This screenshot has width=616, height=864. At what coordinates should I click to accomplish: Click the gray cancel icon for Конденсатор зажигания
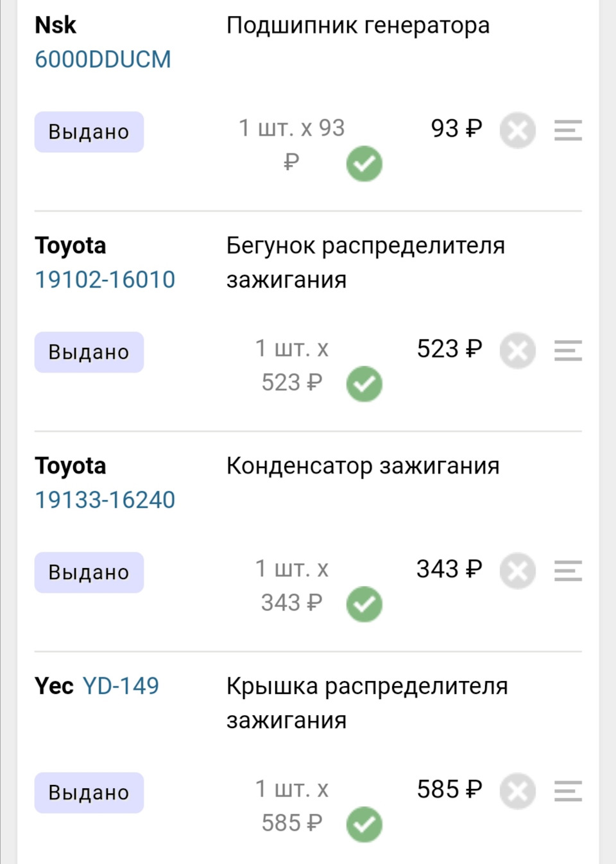click(x=518, y=571)
